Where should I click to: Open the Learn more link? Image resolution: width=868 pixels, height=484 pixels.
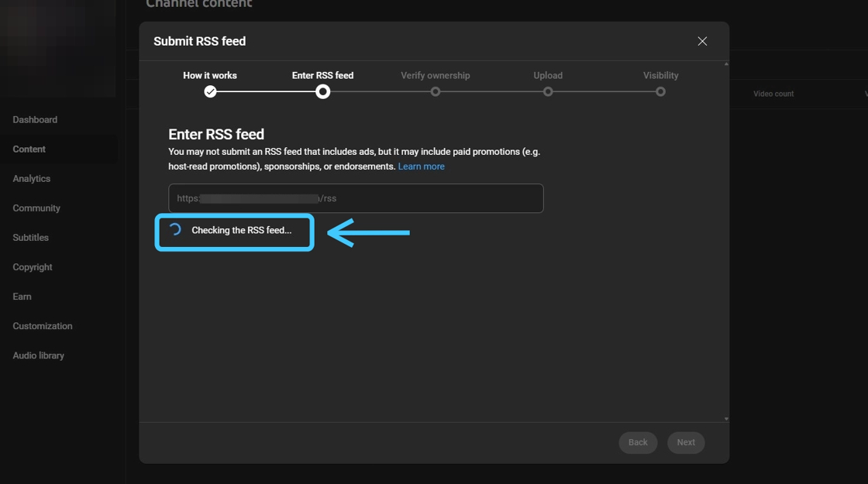click(x=421, y=166)
